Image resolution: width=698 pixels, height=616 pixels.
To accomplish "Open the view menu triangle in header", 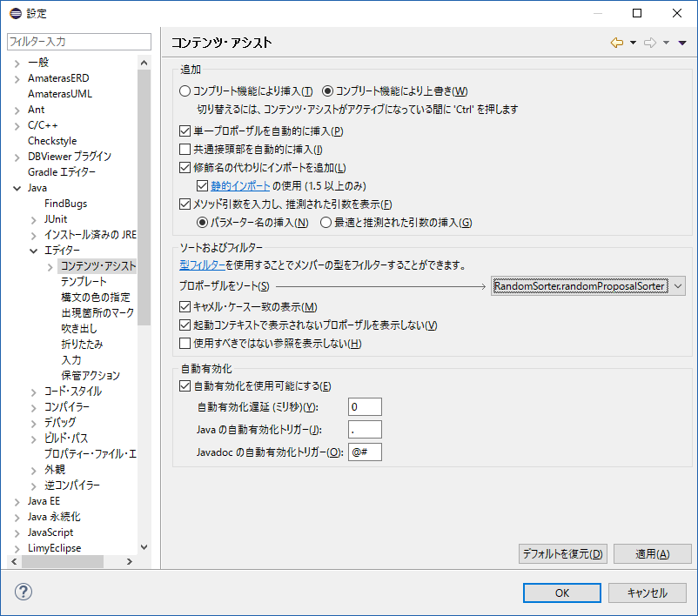I will tap(682, 43).
